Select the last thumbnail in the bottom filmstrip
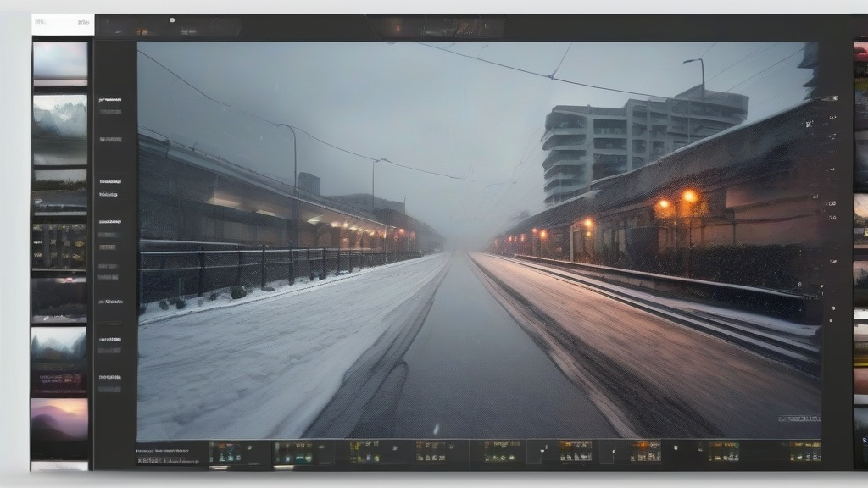Viewport: 868px width, 488px height. [x=804, y=451]
